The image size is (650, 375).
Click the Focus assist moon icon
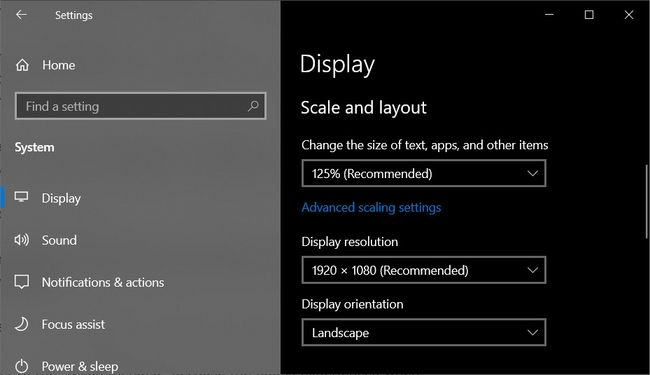point(22,324)
